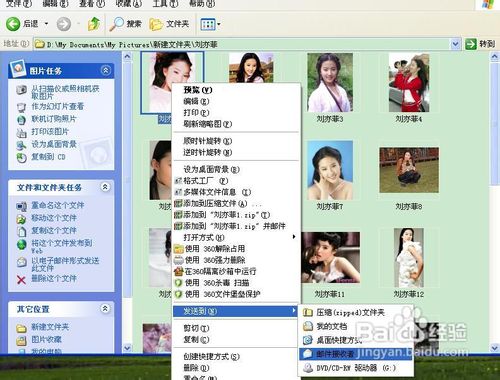The height and width of the screenshot is (380, 500).
Task: Expand the address bar dropdown
Action: tap(456, 44)
